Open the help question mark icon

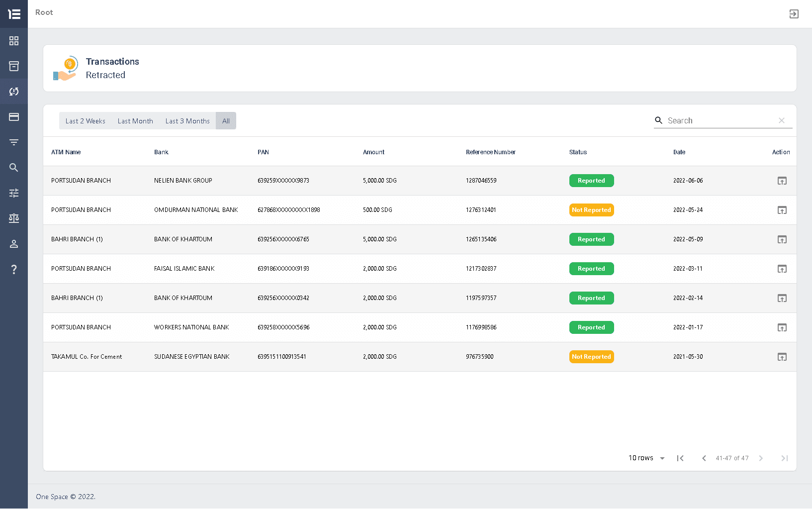(x=13, y=269)
